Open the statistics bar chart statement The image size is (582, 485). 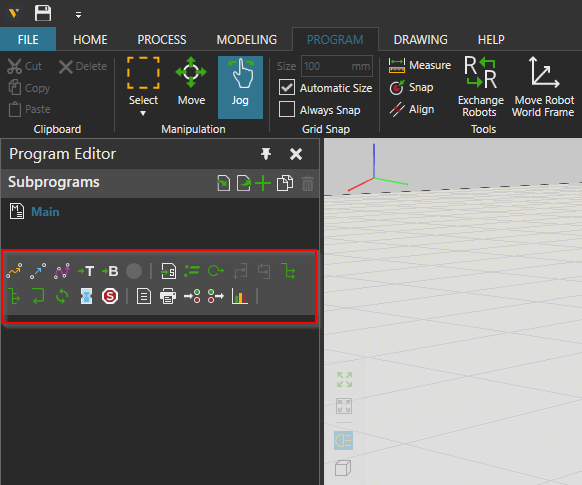click(x=239, y=296)
